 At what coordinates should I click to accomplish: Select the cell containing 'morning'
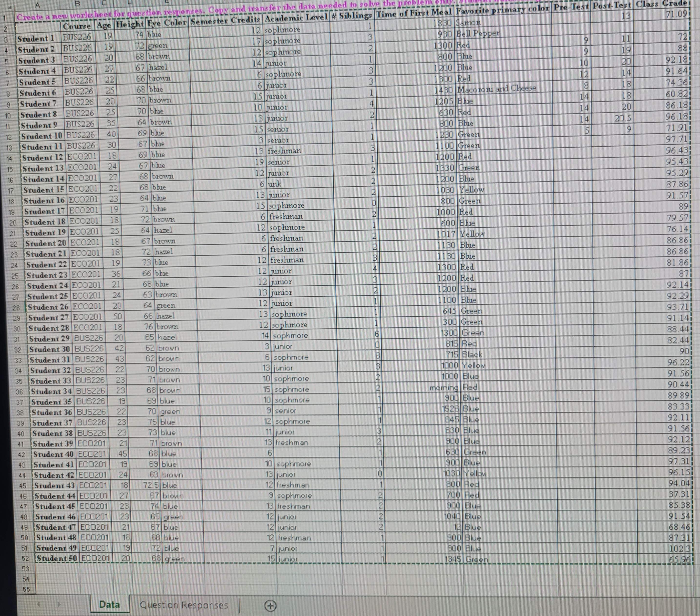click(x=444, y=387)
